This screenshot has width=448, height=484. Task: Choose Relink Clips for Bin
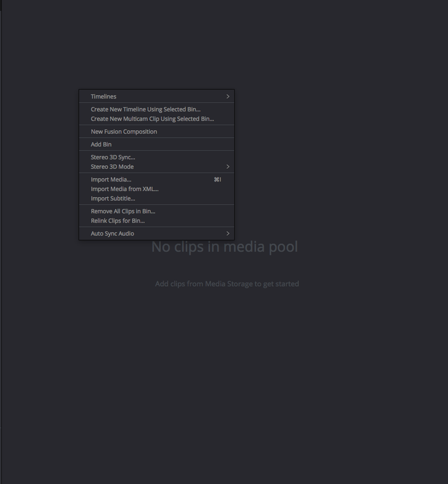[157, 221]
